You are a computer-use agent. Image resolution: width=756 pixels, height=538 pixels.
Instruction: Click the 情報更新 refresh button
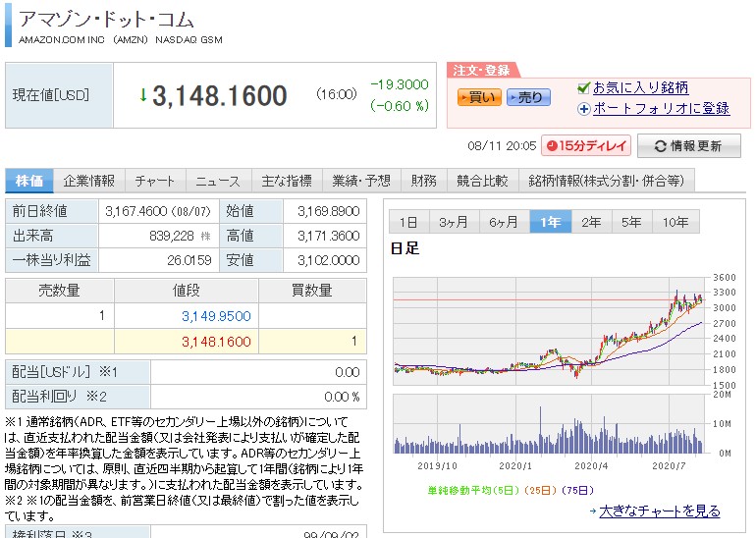click(689, 146)
